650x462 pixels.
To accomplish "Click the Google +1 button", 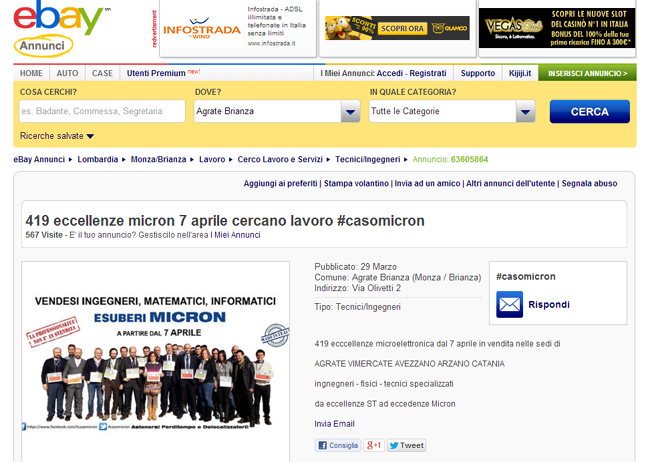I will click(374, 445).
